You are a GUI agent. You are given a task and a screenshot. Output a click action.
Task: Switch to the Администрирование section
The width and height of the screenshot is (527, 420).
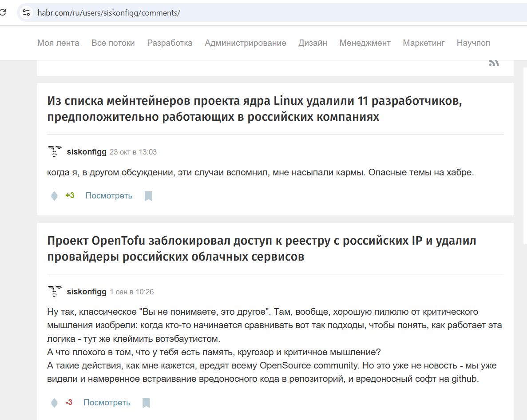coord(246,43)
